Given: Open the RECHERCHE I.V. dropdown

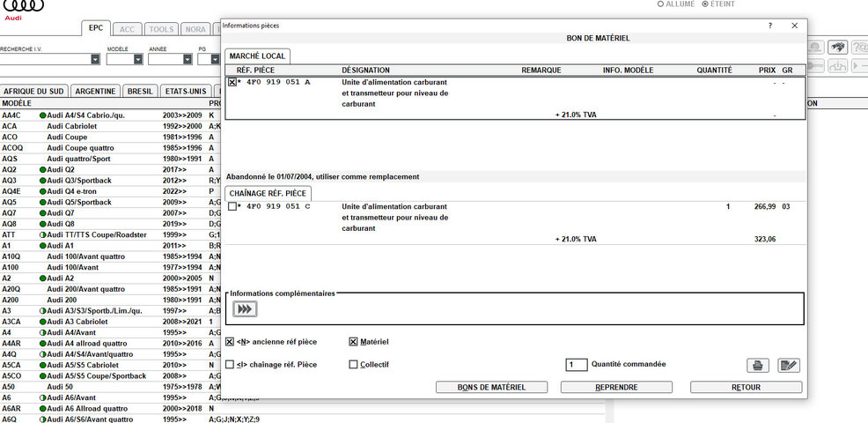Looking at the screenshot, I should pyautogui.click(x=95, y=59).
